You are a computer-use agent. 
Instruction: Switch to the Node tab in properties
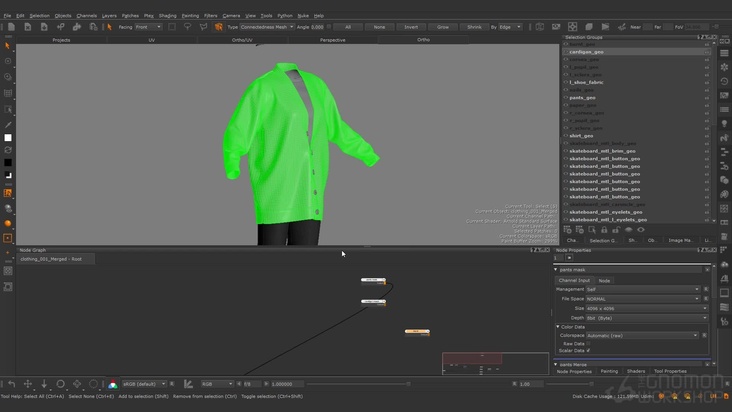(x=604, y=280)
